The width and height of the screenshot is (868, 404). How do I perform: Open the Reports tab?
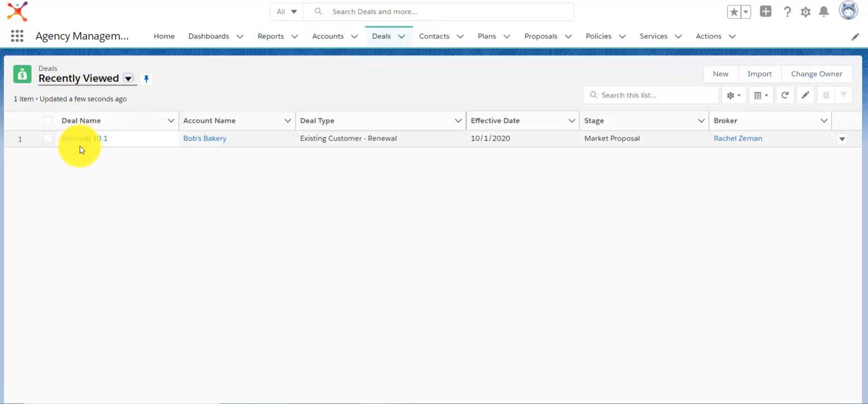(271, 36)
